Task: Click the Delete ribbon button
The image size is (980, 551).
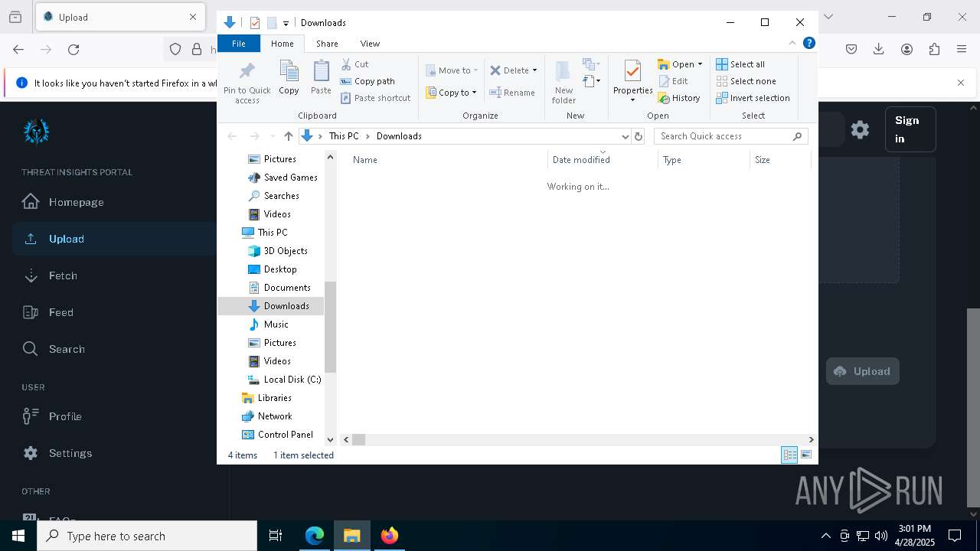Action: click(513, 70)
